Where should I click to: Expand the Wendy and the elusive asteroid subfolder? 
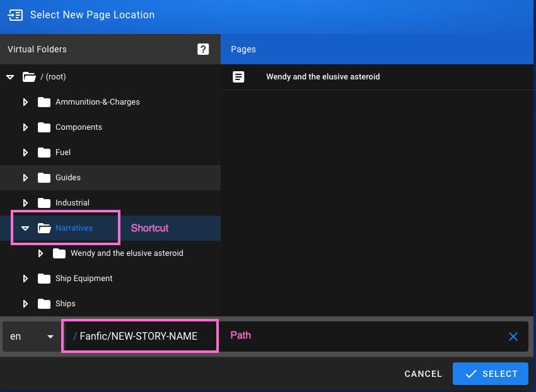(x=40, y=253)
